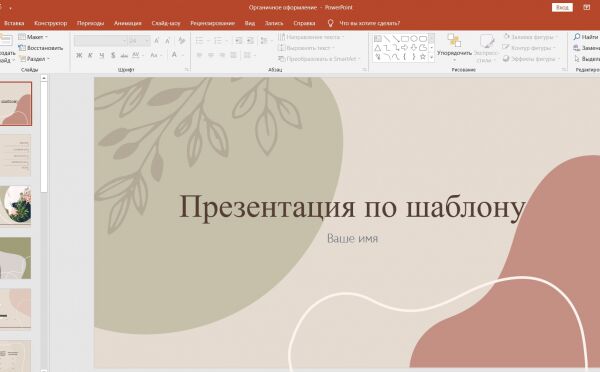The image size is (600, 372).
Task: Select the Curve shape tool
Action: tap(396, 57)
